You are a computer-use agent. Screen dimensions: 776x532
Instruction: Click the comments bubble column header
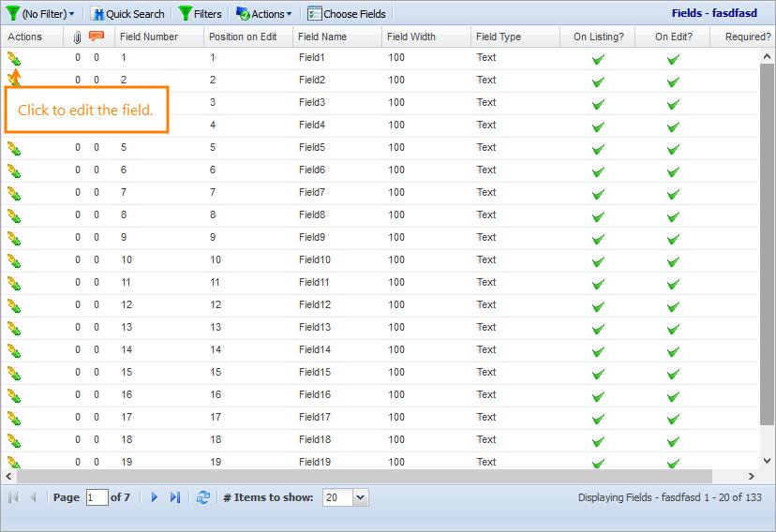(x=96, y=37)
